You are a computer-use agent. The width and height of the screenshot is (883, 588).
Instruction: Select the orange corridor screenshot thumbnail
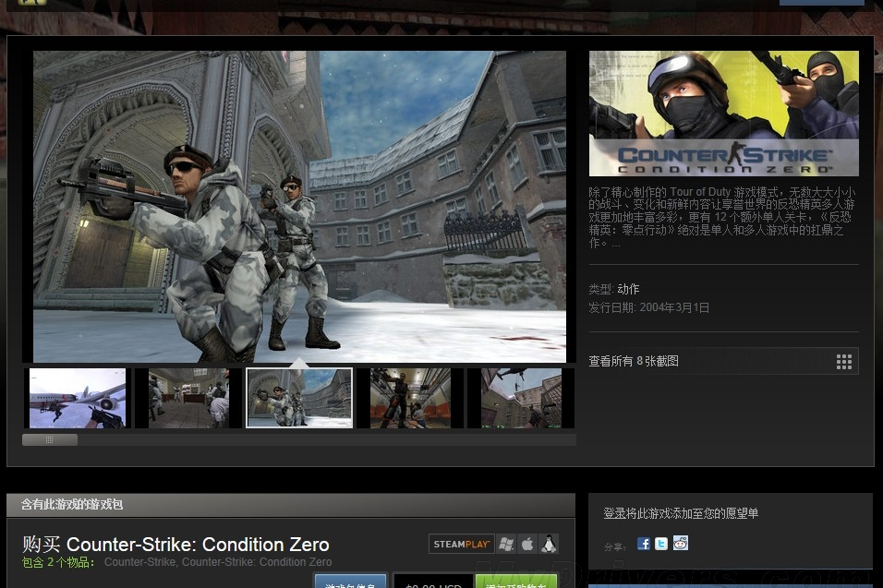[x=410, y=398]
